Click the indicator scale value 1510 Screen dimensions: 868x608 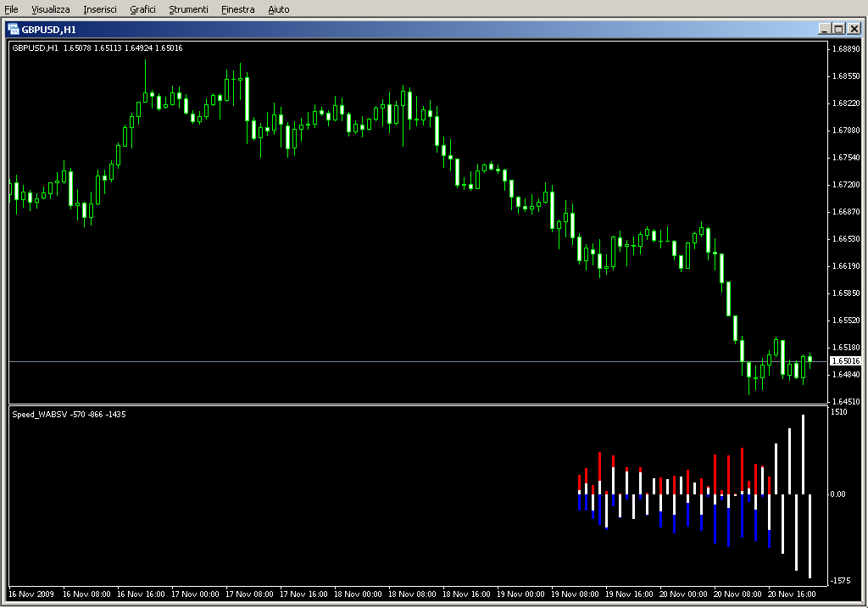pos(838,412)
